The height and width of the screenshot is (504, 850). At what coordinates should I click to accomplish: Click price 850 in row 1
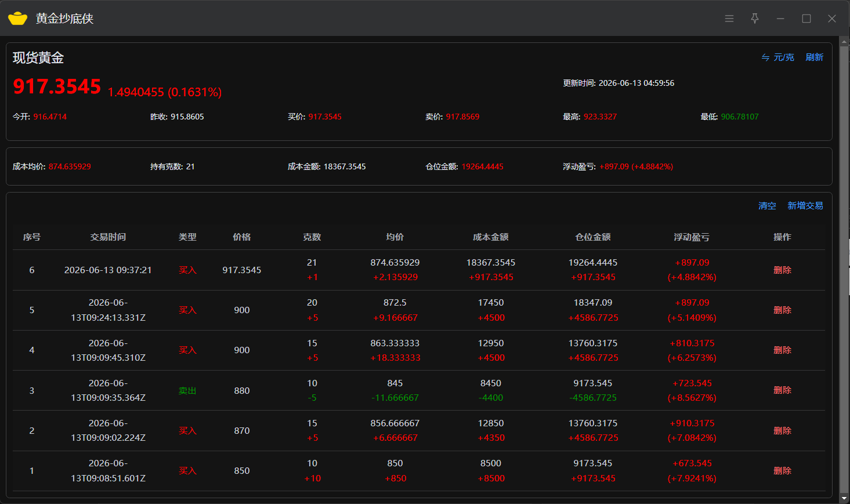(x=242, y=470)
